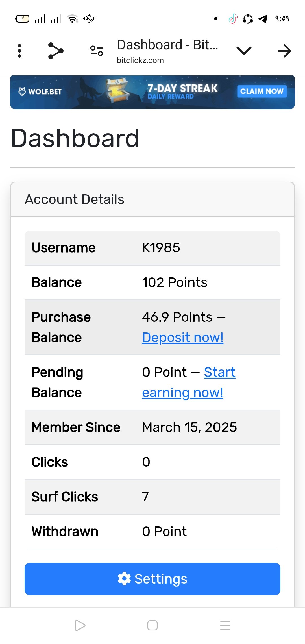The width and height of the screenshot is (305, 644).
Task: Open the Wolf.bet 7-Day Streak banner
Action: coord(152,92)
